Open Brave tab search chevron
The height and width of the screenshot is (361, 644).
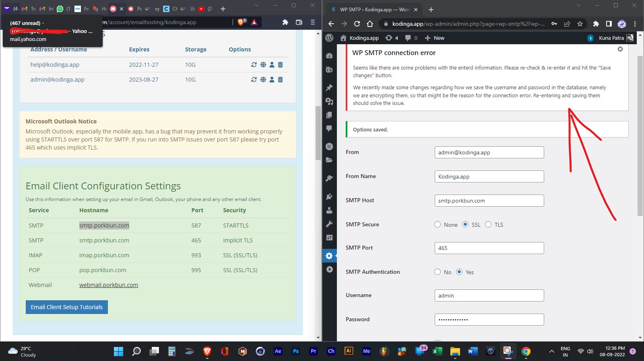(x=257, y=6)
